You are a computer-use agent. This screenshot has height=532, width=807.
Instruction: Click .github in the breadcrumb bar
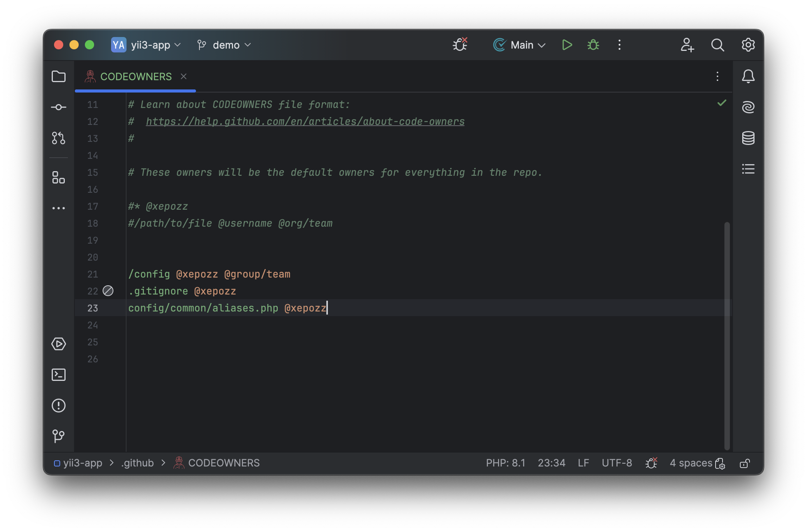click(137, 463)
